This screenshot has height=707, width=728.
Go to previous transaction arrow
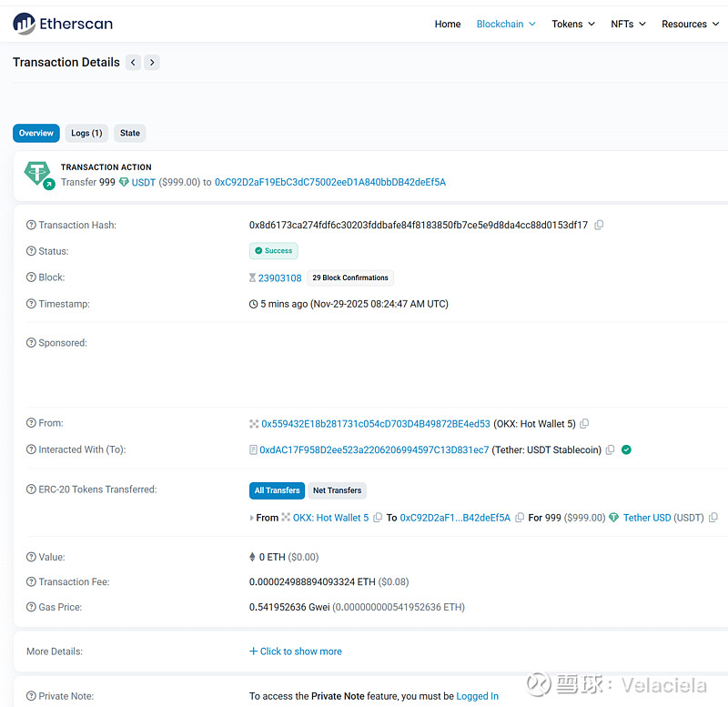pyautogui.click(x=133, y=62)
